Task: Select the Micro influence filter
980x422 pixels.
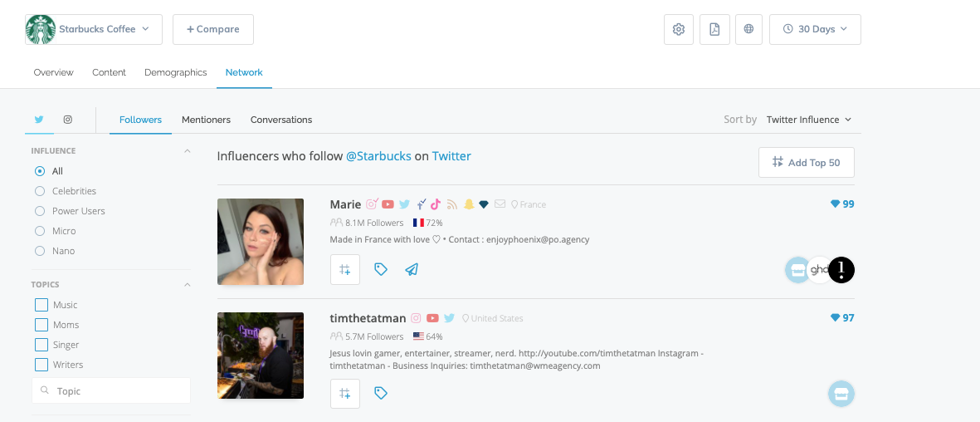Action: [40, 231]
